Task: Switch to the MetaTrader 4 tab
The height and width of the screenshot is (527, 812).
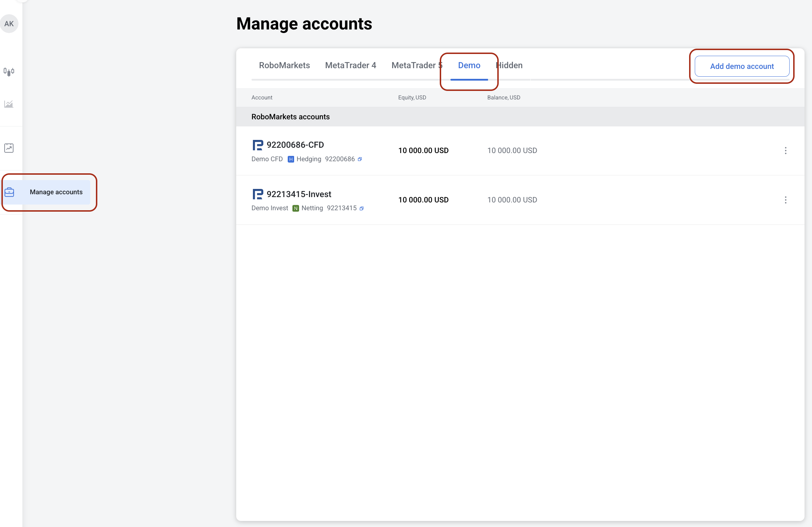Action: coord(351,65)
